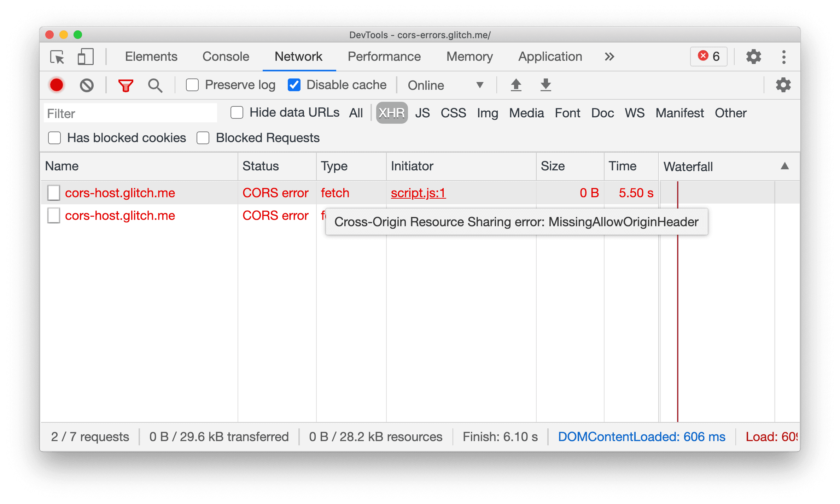Enable the Hide data URLs checkbox
The width and height of the screenshot is (840, 504).
point(237,113)
